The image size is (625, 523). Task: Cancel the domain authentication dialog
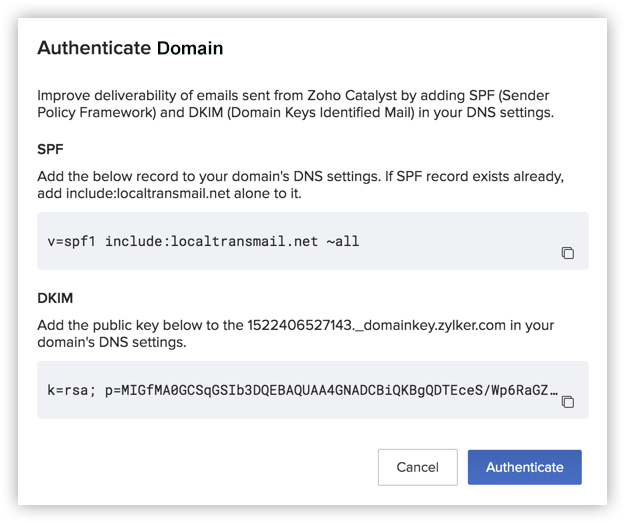point(417,467)
